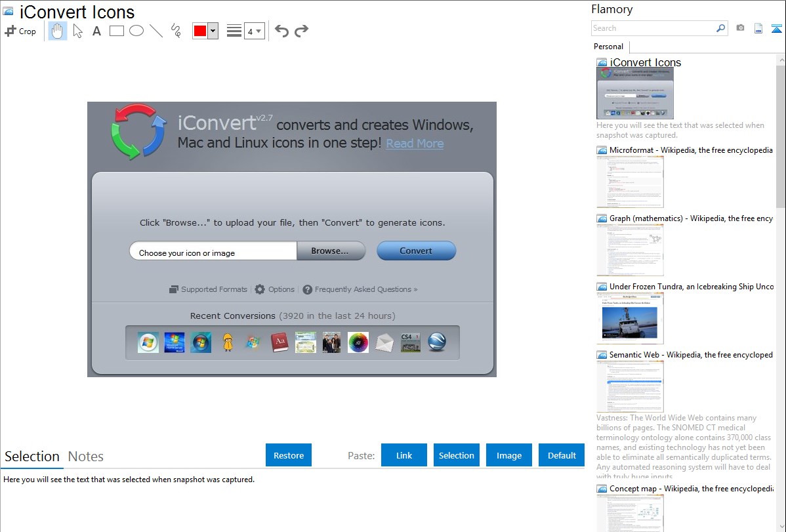
Task: Select the straight line tool
Action: pos(156,31)
